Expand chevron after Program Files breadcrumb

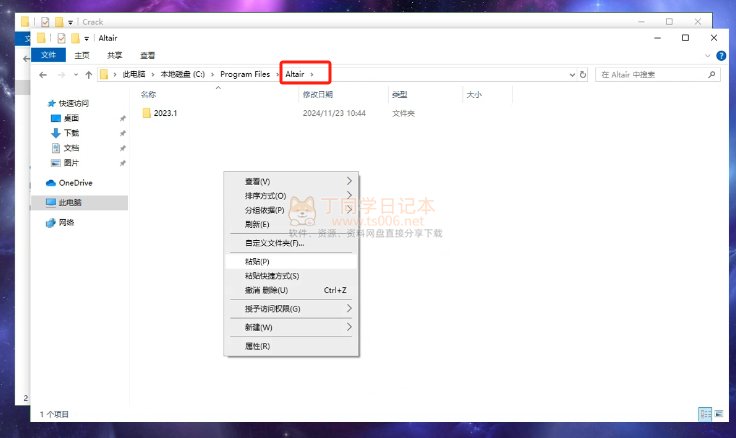277,75
